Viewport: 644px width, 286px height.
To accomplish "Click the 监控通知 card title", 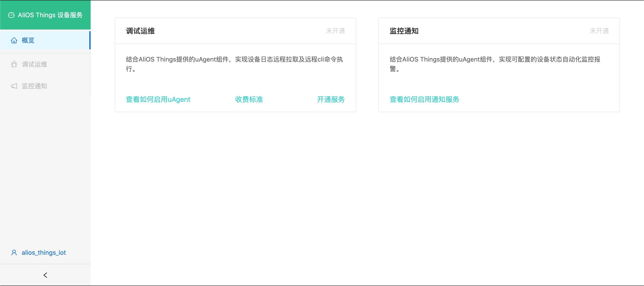I will [404, 31].
